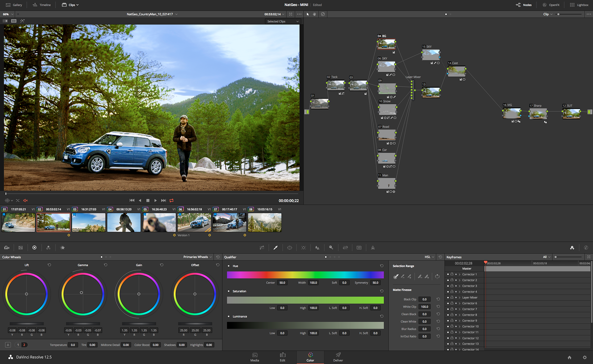
Task: Toggle the Hue qualifier enable dot
Action: (229, 266)
